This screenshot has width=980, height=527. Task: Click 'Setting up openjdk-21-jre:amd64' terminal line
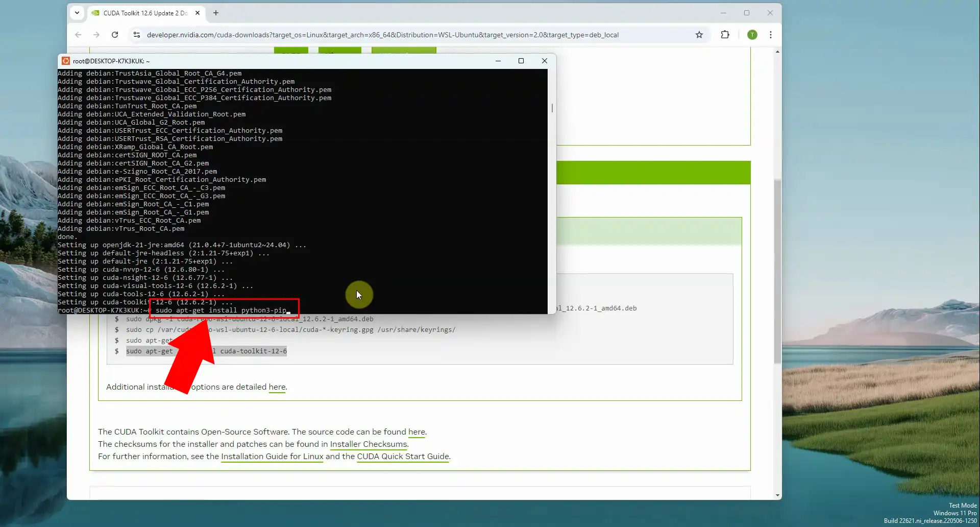coord(182,245)
